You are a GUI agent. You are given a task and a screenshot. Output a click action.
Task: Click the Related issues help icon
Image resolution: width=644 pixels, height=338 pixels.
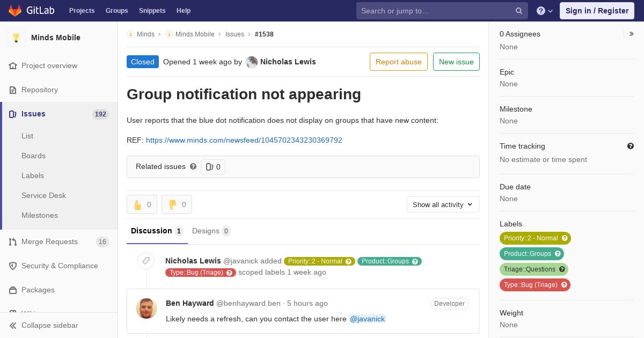[193, 166]
